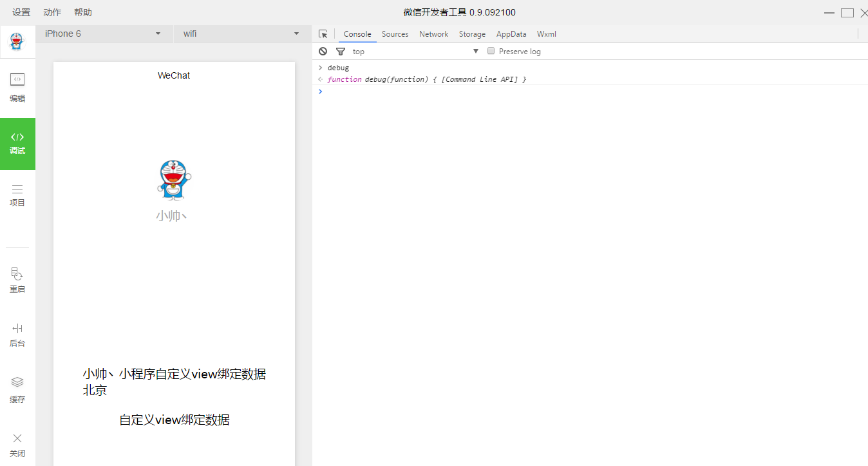Click the Doraemon avatar in sidebar top
The image size is (868, 466).
coord(17,42)
